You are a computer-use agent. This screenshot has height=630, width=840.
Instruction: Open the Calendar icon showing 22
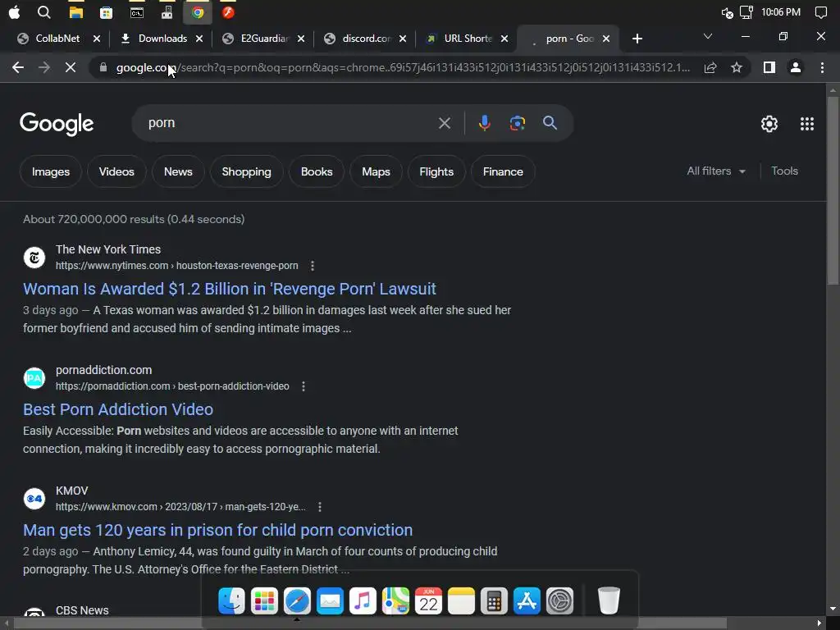point(428,600)
